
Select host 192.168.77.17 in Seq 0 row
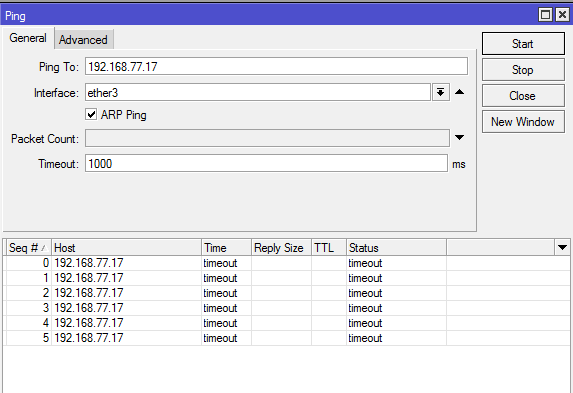click(x=89, y=263)
